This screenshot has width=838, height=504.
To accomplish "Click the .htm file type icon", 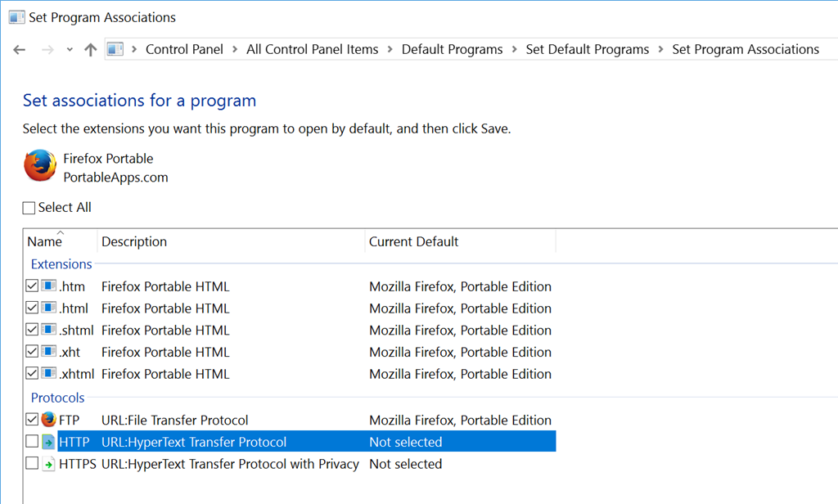I will pos(48,286).
